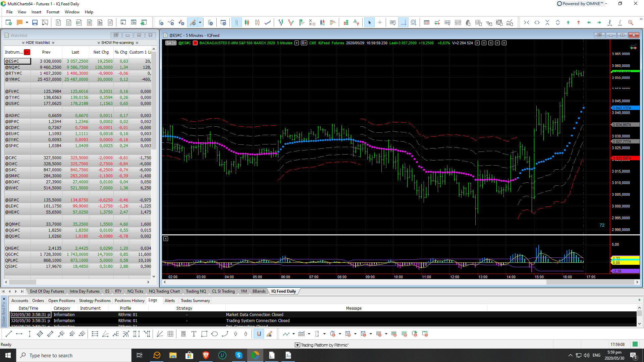This screenshot has width=644, height=362.
Task: Toggle the OHLC bar chart style icon
Action: tap(236, 22)
